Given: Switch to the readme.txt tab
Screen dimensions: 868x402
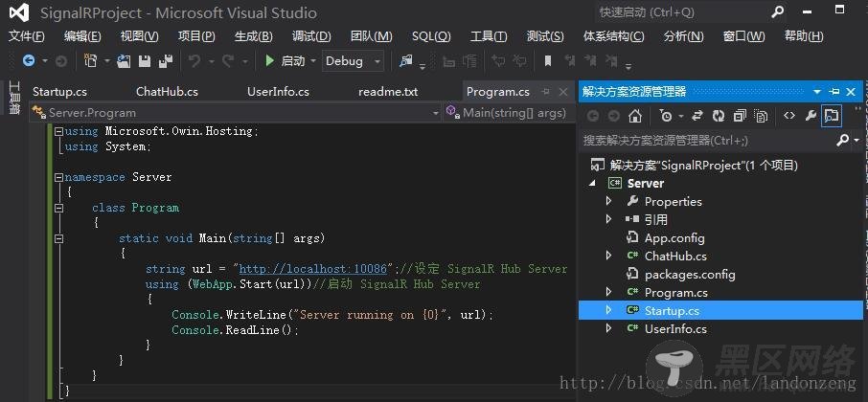Looking at the screenshot, I should (x=388, y=92).
